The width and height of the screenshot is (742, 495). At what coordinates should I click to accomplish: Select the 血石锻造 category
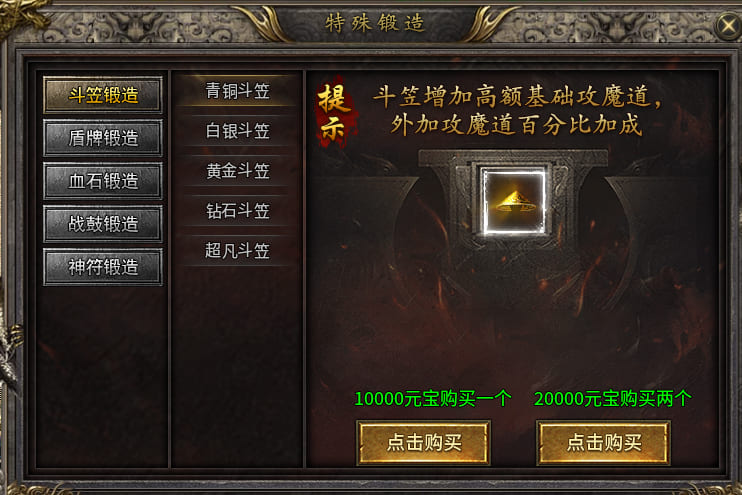tap(103, 181)
